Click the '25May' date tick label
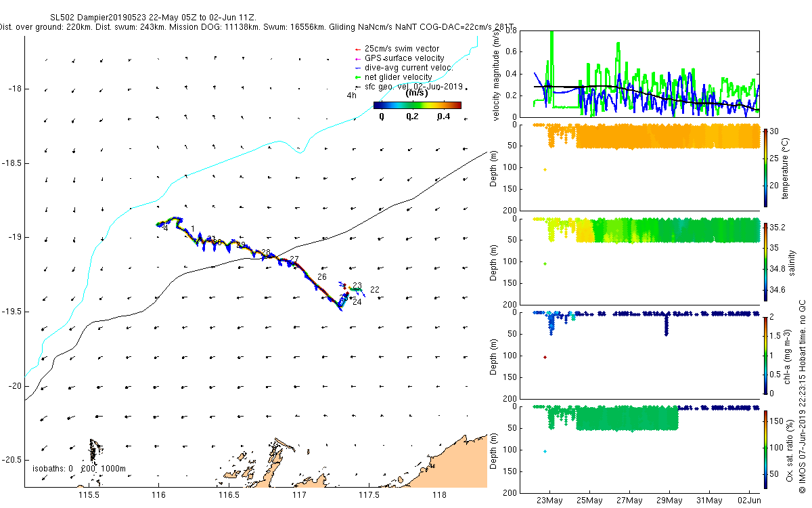This screenshot has height=508, width=812. click(x=589, y=501)
